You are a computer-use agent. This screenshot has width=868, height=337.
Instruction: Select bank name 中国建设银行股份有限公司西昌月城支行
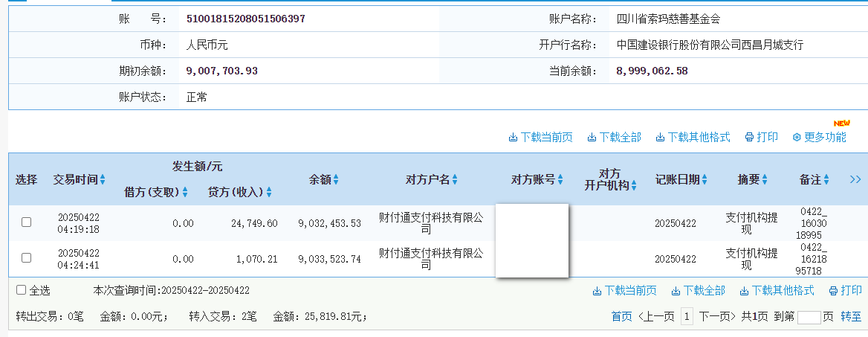pyautogui.click(x=710, y=45)
